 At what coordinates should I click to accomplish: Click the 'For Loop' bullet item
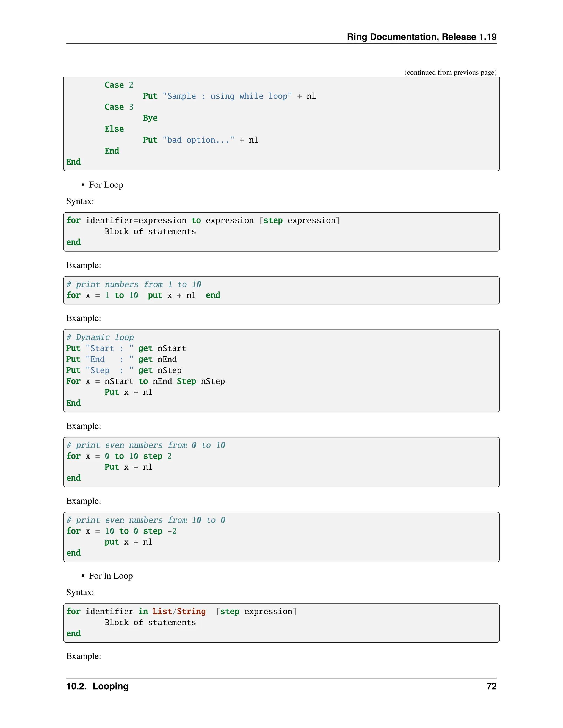106,185
